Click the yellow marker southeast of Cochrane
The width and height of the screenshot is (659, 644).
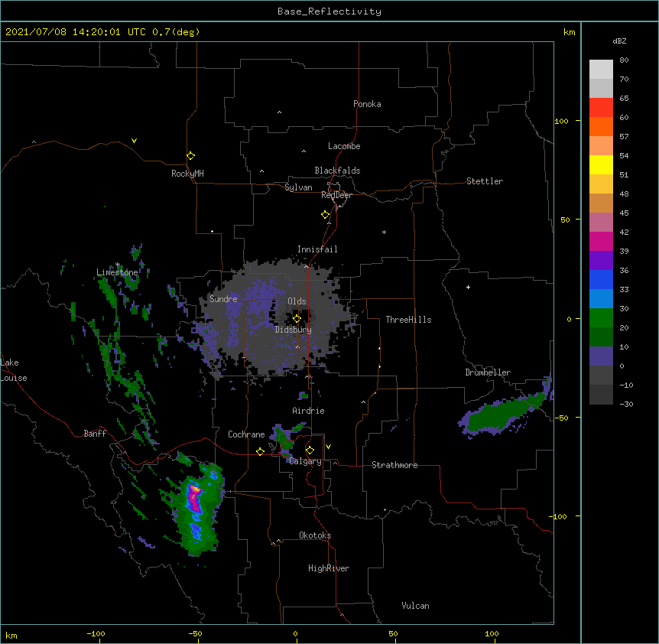(260, 451)
